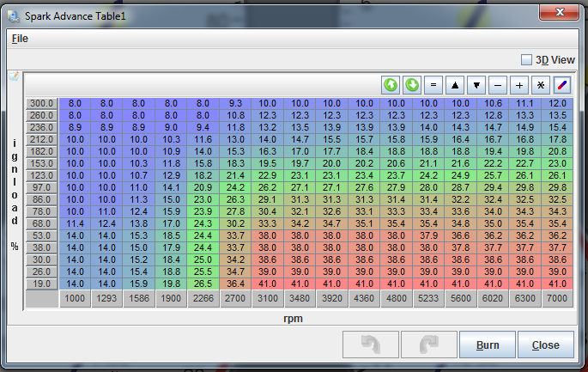Enable the 3D View checkbox

527,60
